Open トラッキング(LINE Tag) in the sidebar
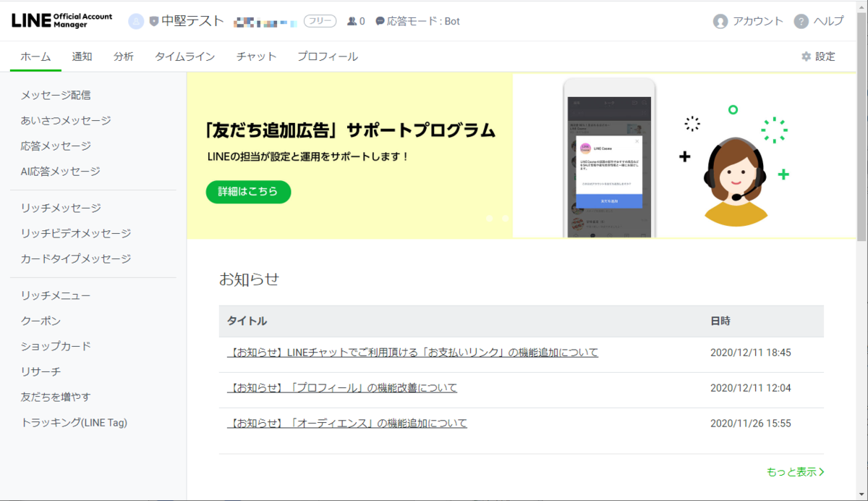The height and width of the screenshot is (501, 868). [74, 423]
